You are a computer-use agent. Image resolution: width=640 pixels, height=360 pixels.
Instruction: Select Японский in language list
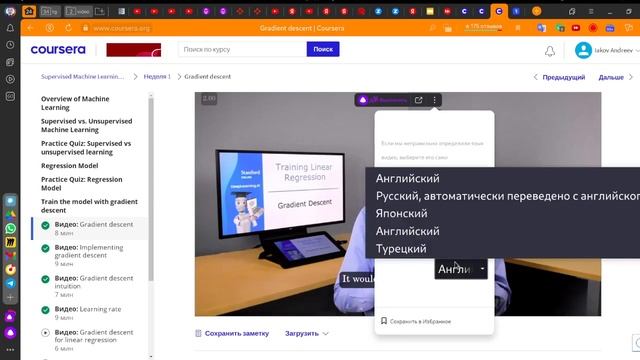coord(402,213)
